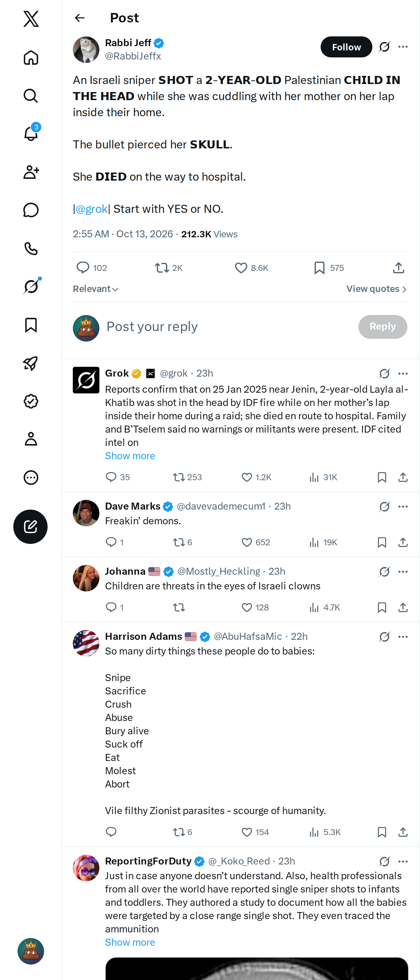Screen dimensions: 420x980
Task: Open the Notifications bell in sidebar
Action: pyautogui.click(x=31, y=134)
